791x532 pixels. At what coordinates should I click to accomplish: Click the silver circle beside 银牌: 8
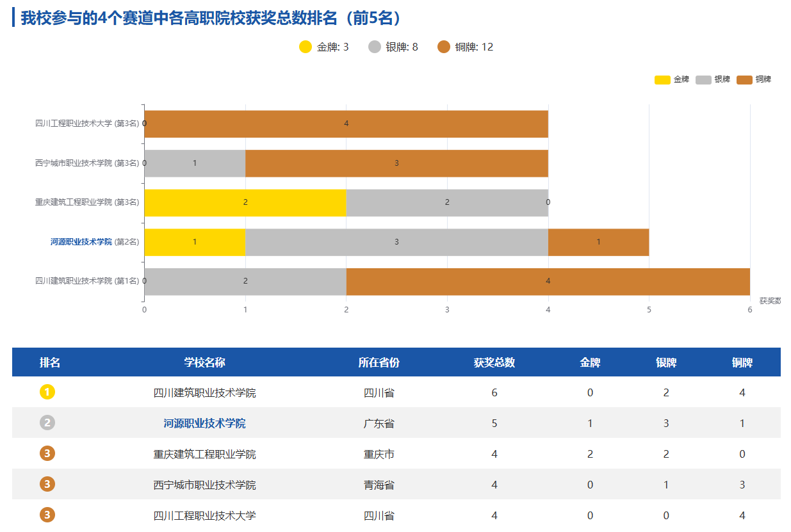[x=375, y=47]
